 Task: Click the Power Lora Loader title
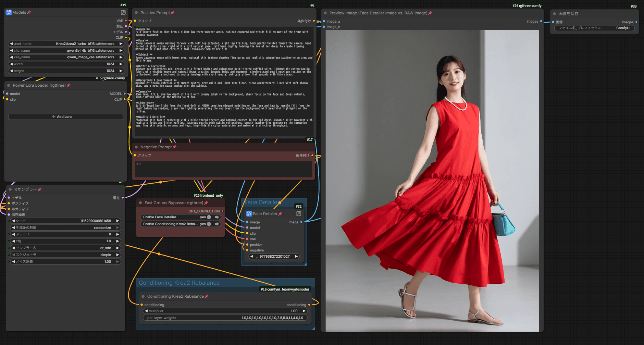pos(39,85)
